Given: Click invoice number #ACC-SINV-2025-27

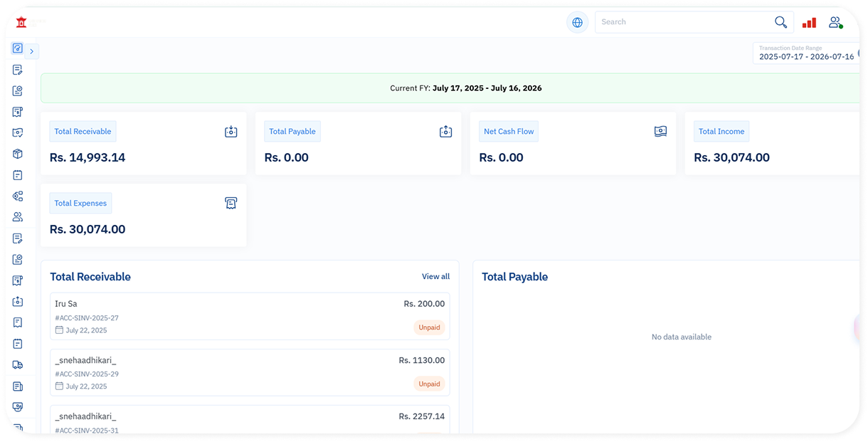Looking at the screenshot, I should click(87, 318).
